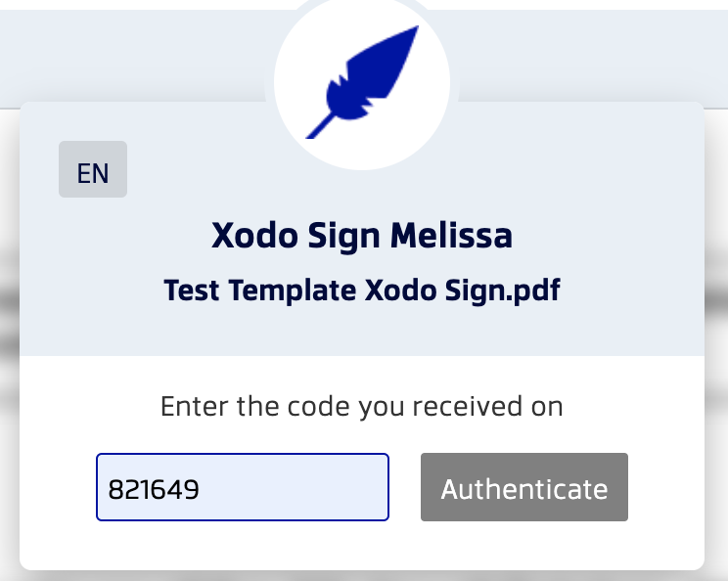Screen dimensions: 728x581
Task: Click the Authenticate button
Action: (524, 487)
